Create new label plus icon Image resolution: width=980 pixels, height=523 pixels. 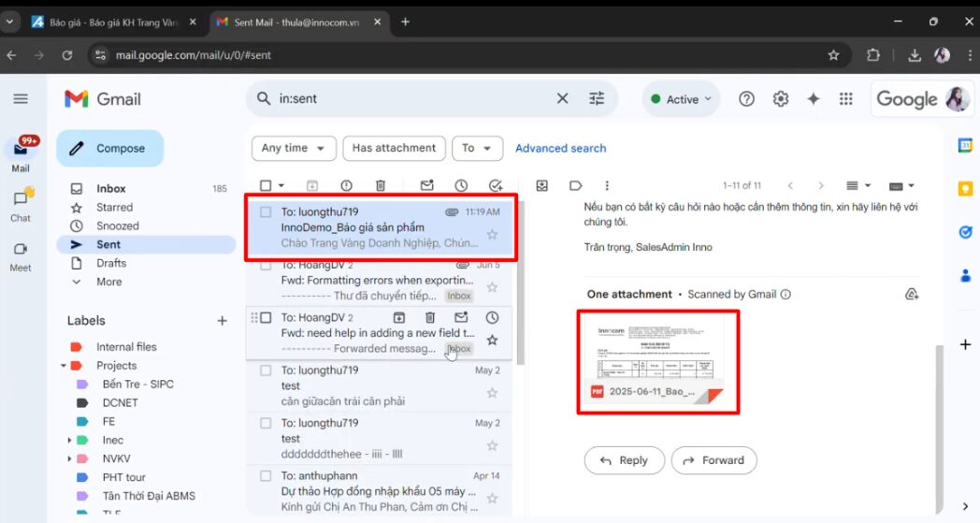222,321
